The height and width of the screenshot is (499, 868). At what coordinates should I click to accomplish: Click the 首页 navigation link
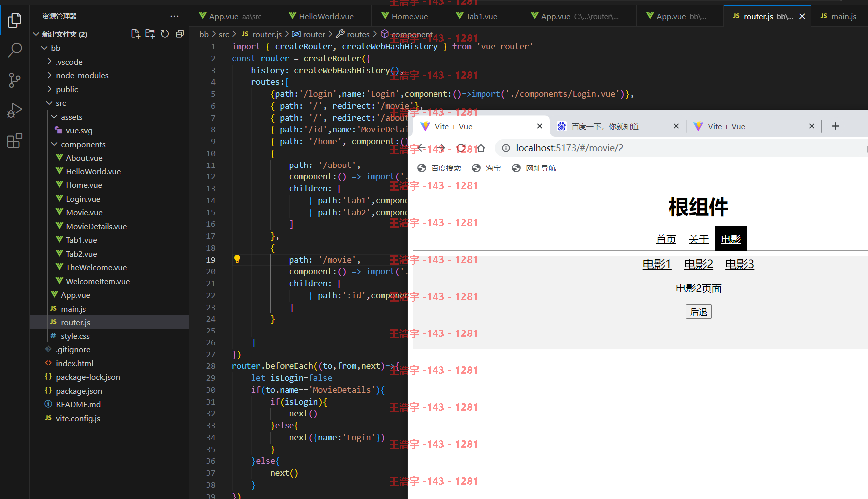coord(666,239)
